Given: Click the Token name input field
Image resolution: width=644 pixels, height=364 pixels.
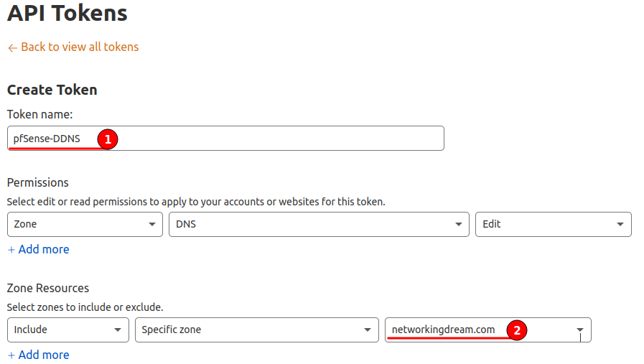Looking at the screenshot, I should click(225, 139).
